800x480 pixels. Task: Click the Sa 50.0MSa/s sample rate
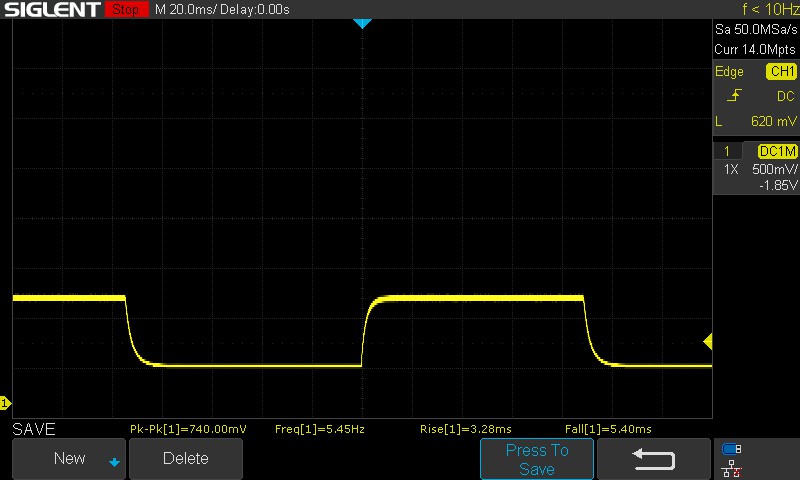pos(756,30)
